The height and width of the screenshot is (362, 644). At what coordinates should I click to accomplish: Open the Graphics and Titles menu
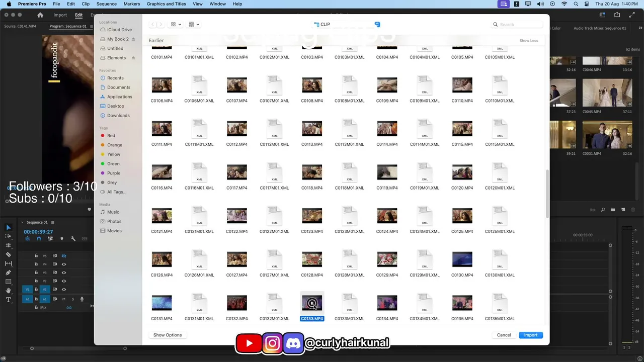[x=166, y=4]
